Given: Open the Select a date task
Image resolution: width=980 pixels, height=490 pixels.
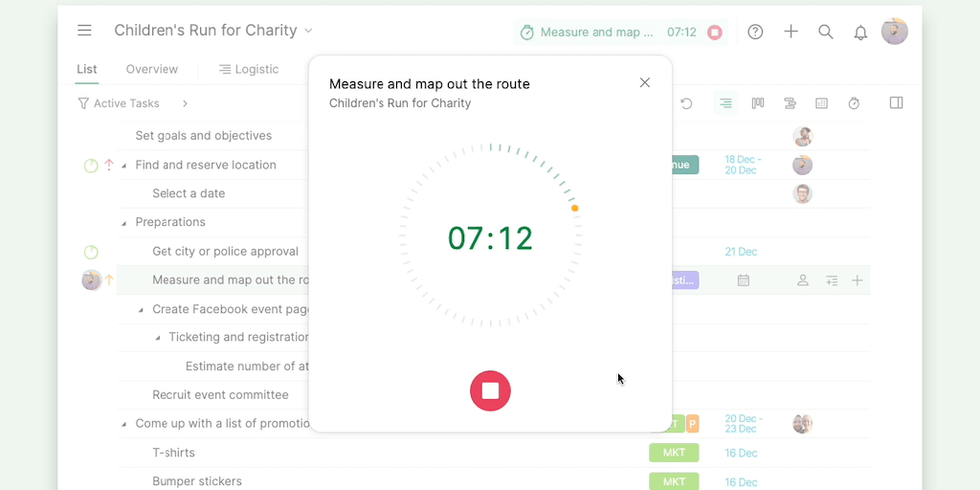Looking at the screenshot, I should coord(189,193).
